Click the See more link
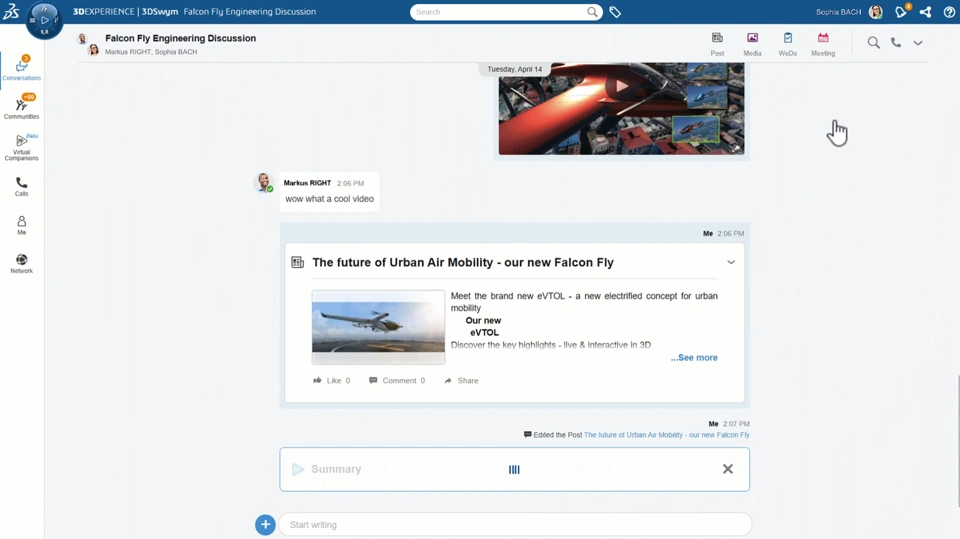 pos(694,358)
